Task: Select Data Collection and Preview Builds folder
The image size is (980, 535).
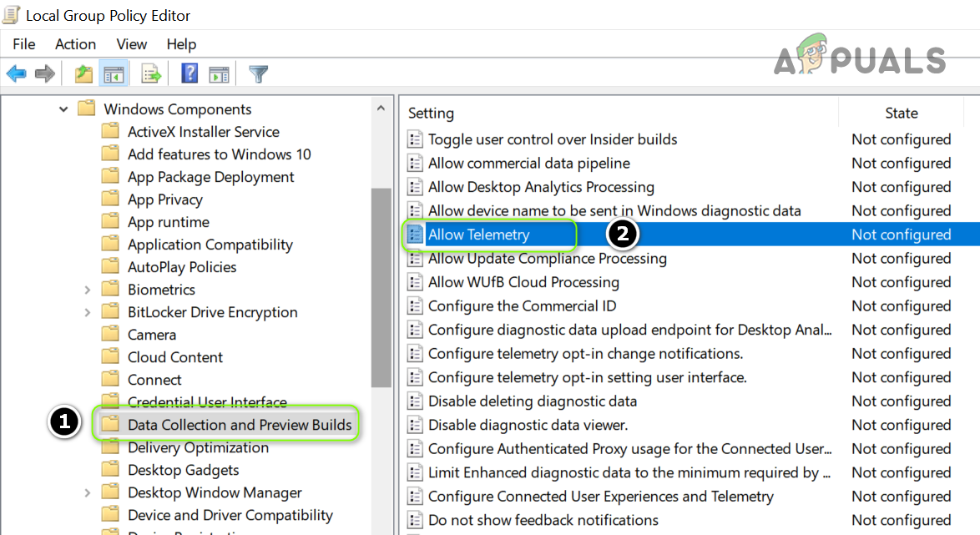Action: (x=239, y=425)
